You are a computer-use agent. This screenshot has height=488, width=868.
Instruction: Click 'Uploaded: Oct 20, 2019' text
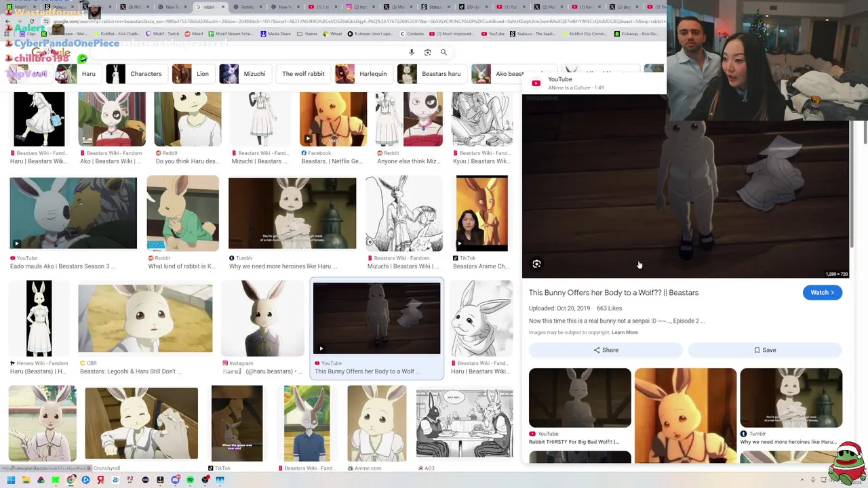[559, 308]
